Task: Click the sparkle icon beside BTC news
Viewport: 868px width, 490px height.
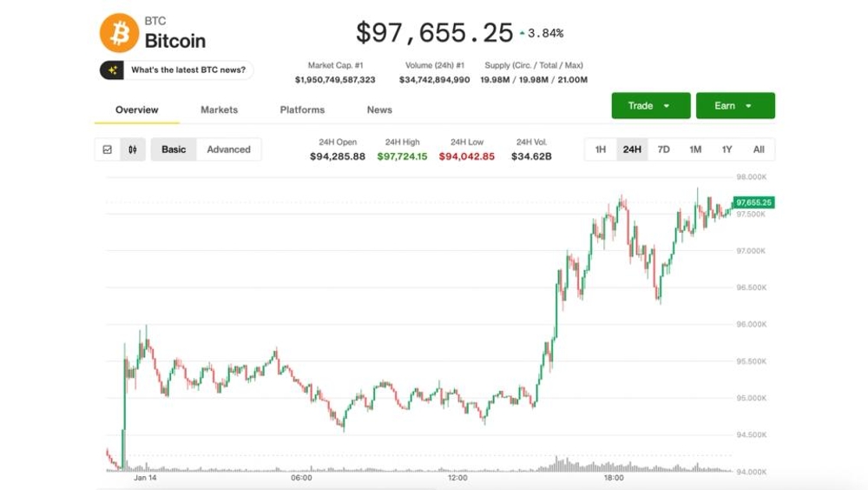Action: point(113,70)
